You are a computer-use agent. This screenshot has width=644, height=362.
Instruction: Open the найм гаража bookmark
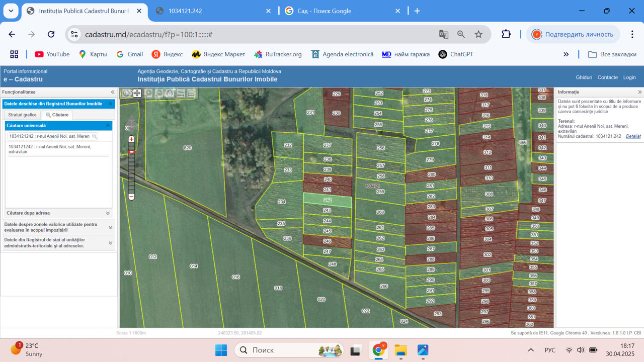(x=406, y=54)
